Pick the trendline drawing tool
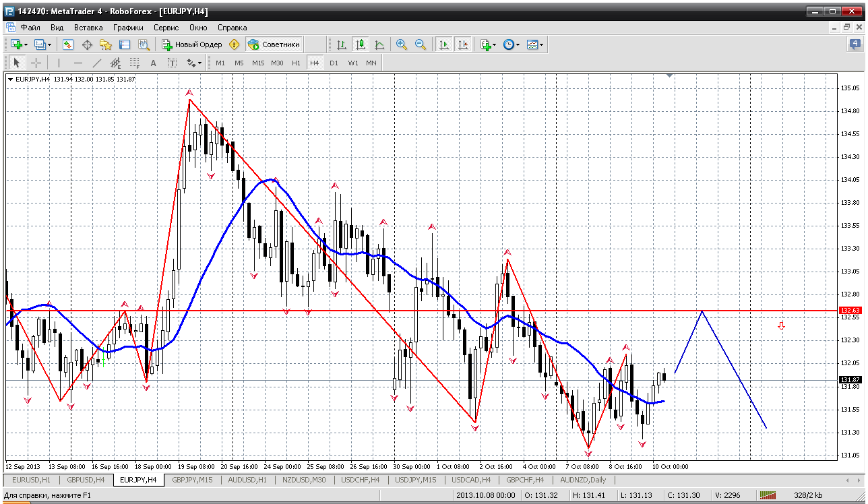Viewport: 868px width, 504px height. [x=96, y=63]
